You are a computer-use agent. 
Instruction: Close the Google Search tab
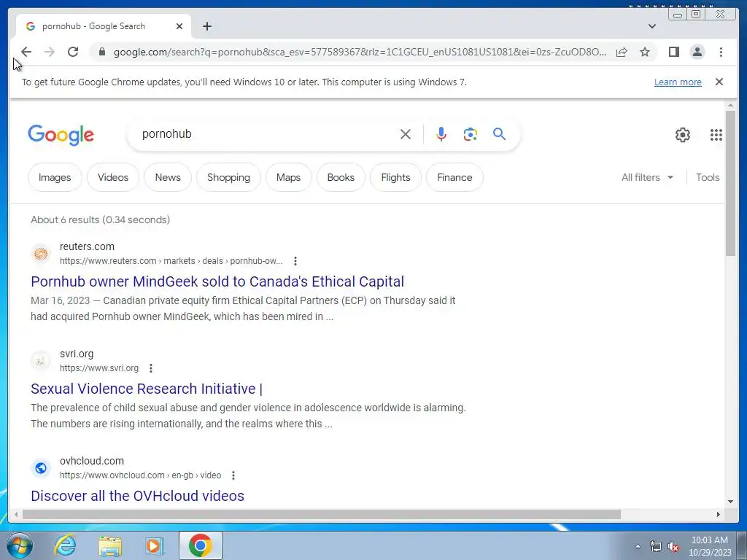[x=179, y=26]
